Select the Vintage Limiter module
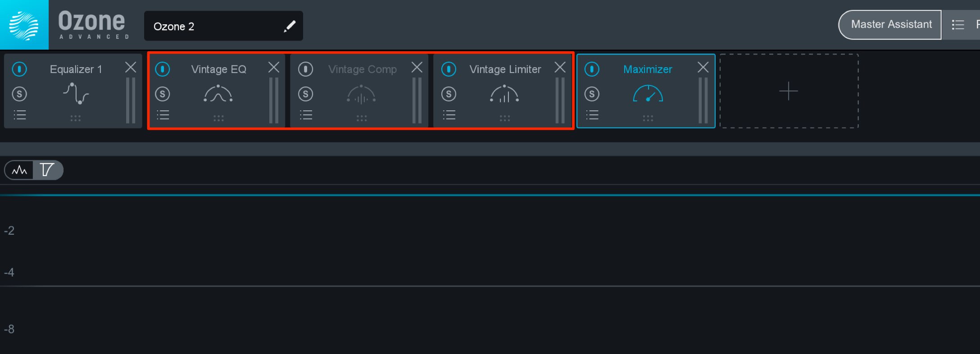Screen dimensions: 980x354 pos(505,69)
